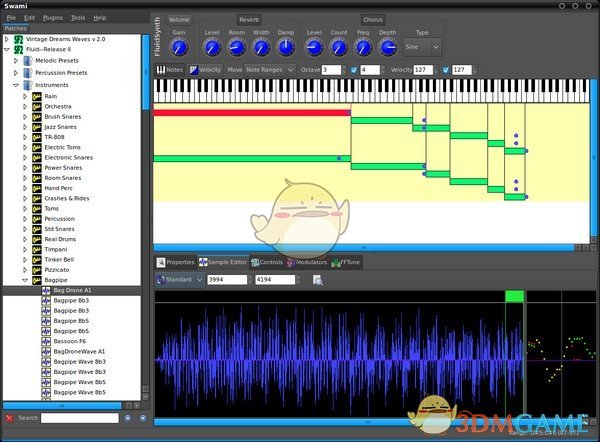Click the Reverb Room knob
Image resolution: width=600 pixels, height=442 pixels.
(x=236, y=47)
